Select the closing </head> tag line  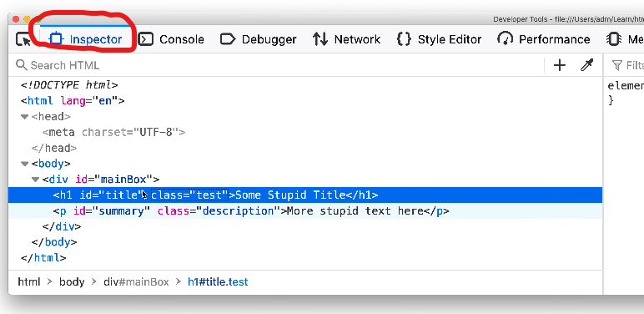coord(53,148)
